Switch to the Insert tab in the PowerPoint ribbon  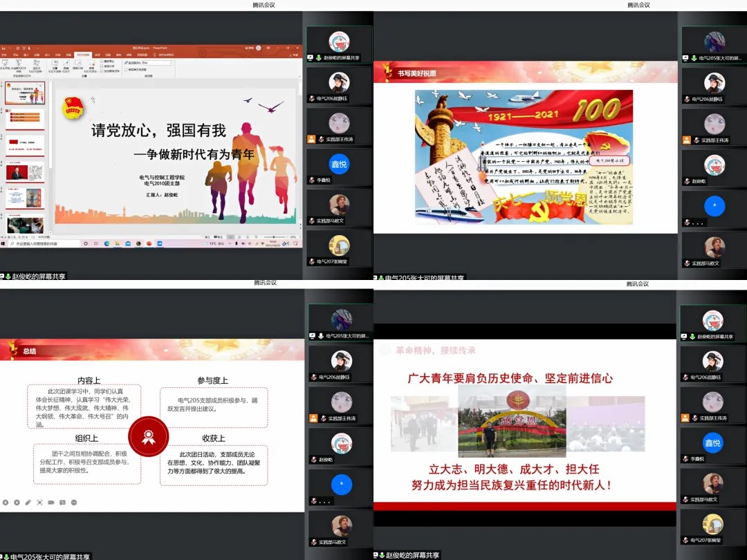26,55
